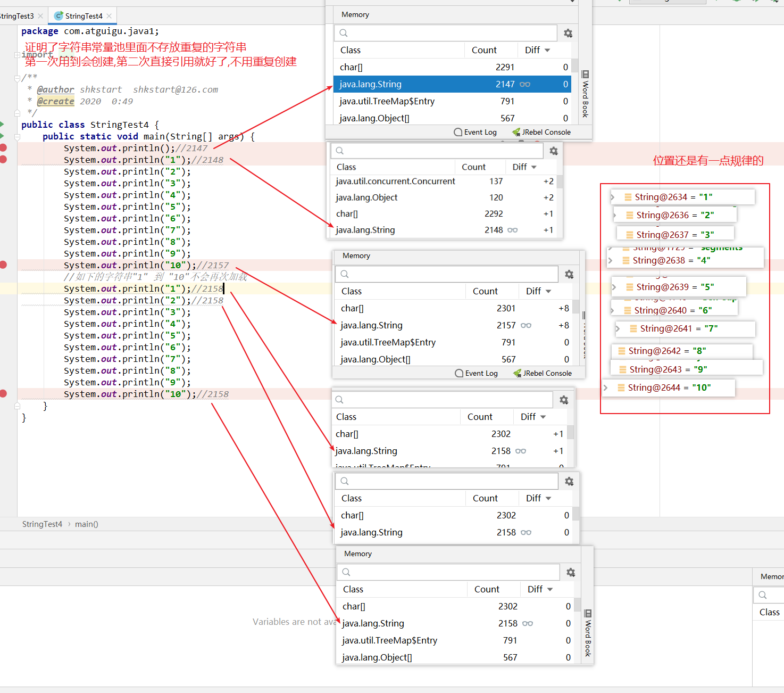Click Diff sort arrow in panel showing String 2157
784x693 pixels.
[x=548, y=291]
